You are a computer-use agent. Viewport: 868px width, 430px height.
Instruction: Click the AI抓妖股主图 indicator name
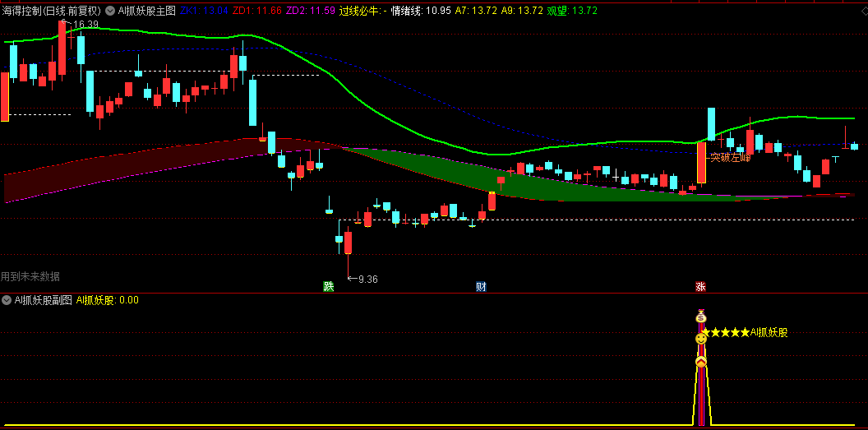click(x=146, y=10)
